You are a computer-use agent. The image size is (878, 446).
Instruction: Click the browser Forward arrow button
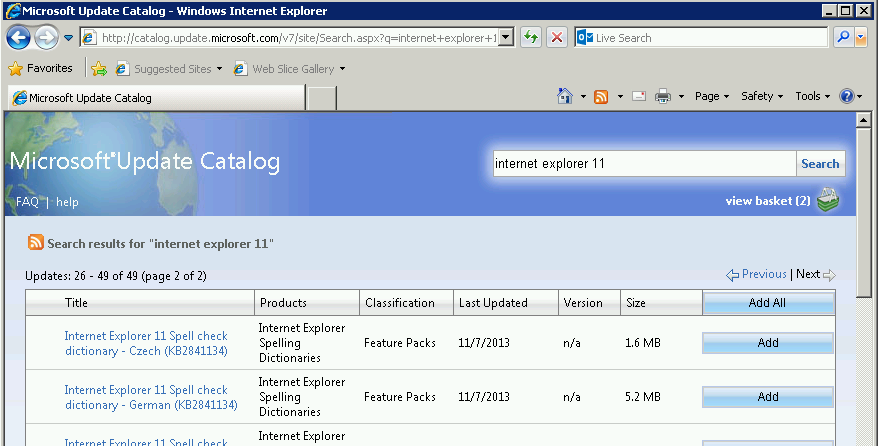(46, 38)
